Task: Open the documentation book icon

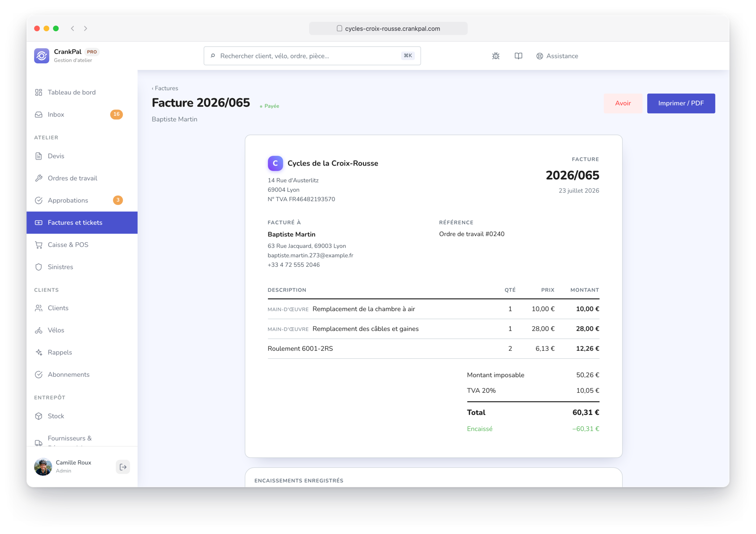Action: click(518, 56)
